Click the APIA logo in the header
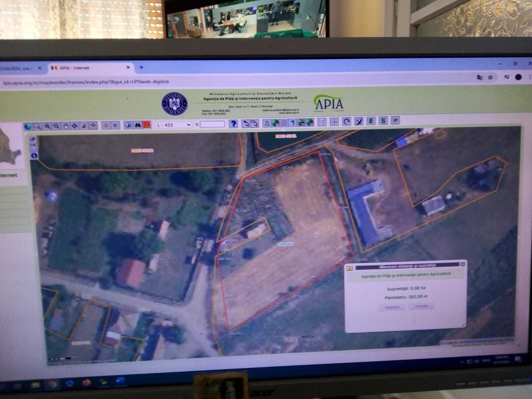Viewport: 532px width, 399px height. (x=329, y=102)
